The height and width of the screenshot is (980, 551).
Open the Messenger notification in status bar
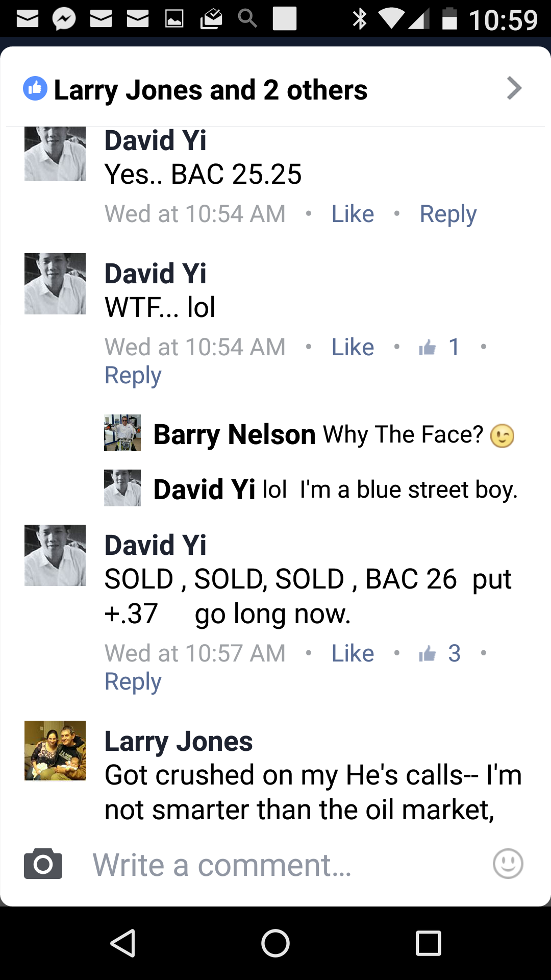[x=64, y=19]
